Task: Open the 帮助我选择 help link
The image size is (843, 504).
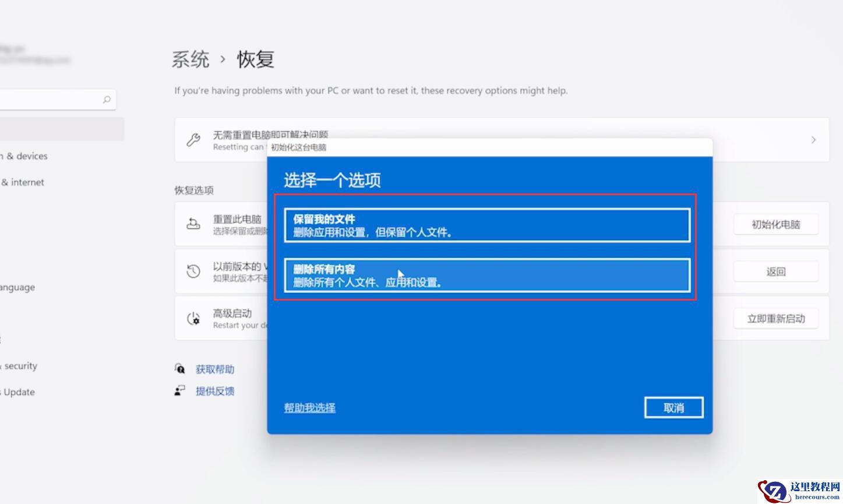Action: pyautogui.click(x=309, y=408)
